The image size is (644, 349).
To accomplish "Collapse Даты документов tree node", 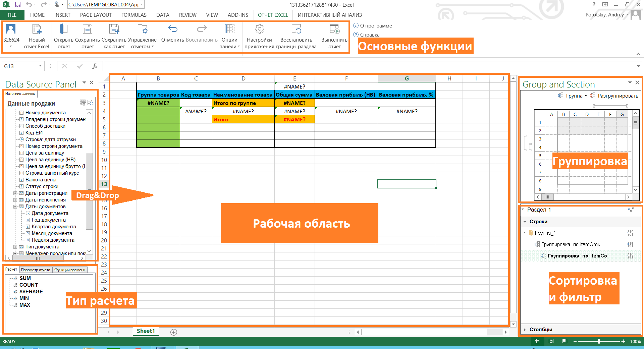I will [15, 207].
